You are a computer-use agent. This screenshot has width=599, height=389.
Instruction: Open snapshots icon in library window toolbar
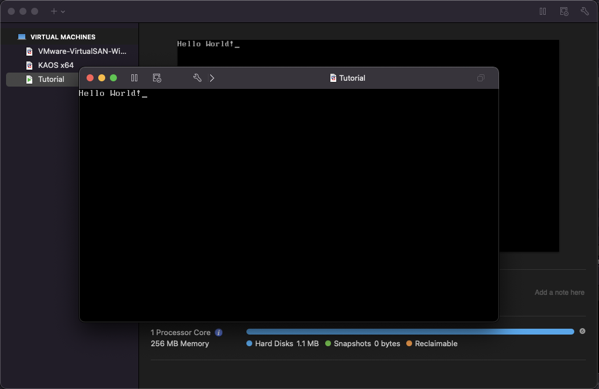(x=564, y=11)
